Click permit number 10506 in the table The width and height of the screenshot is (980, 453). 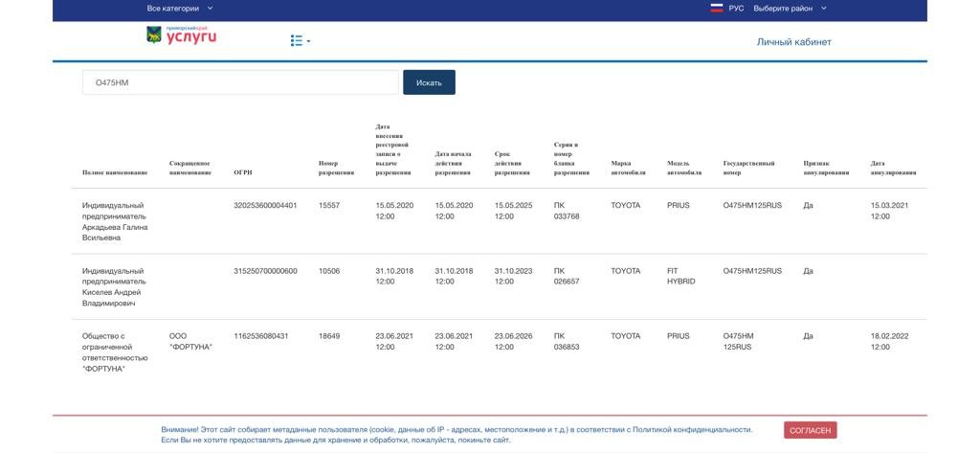328,271
